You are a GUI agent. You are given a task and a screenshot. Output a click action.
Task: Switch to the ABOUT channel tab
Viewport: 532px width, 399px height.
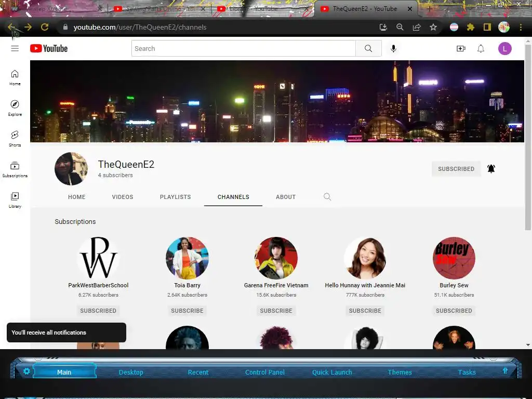tap(286, 197)
